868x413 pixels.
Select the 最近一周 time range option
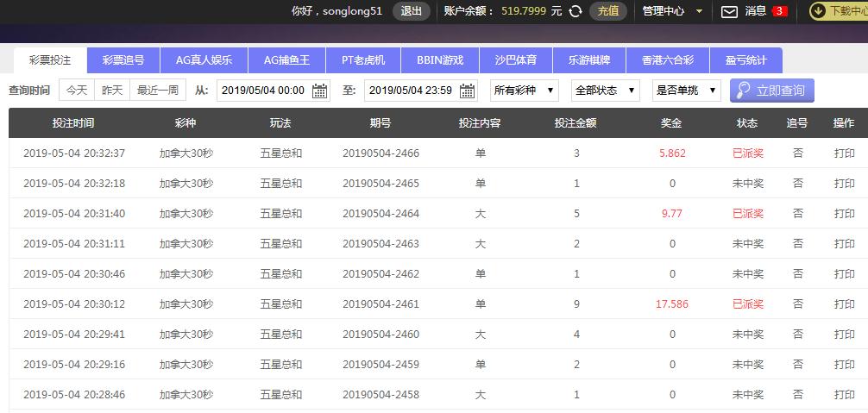(157, 91)
